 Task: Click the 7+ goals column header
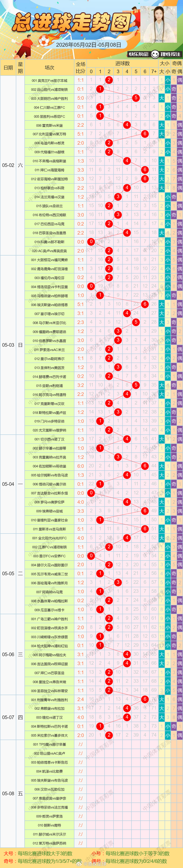[154, 71]
